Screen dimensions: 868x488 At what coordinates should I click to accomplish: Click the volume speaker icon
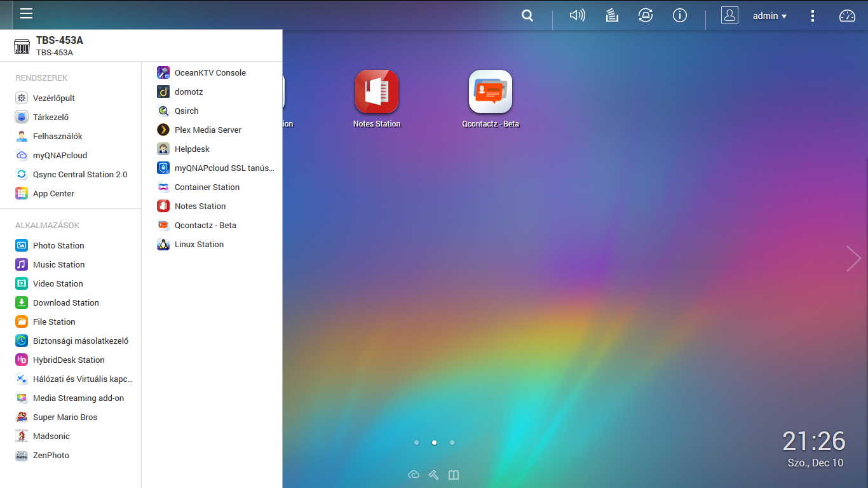pos(577,16)
